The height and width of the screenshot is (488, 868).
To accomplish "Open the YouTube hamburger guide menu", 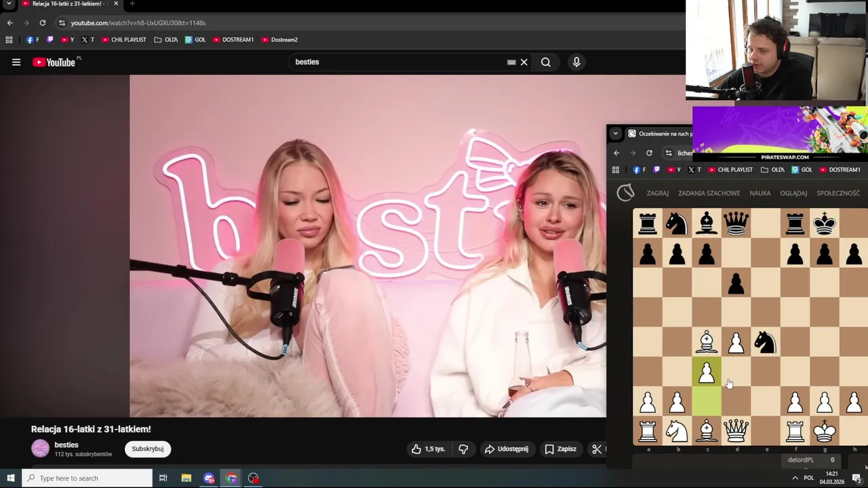I will pos(16,62).
